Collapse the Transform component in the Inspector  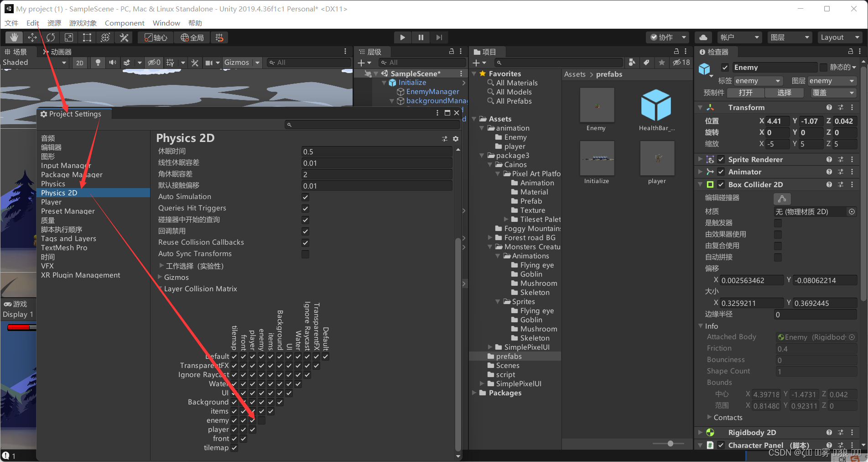point(701,107)
